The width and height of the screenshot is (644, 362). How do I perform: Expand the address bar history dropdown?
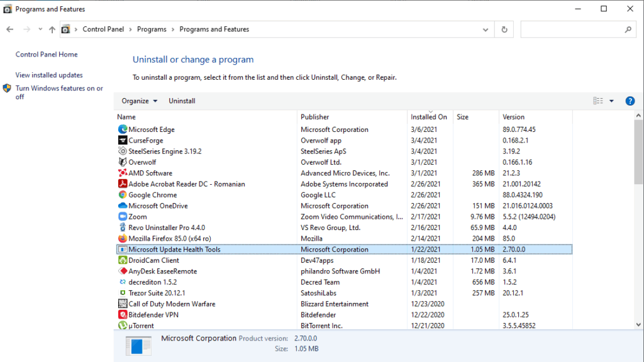tap(486, 30)
